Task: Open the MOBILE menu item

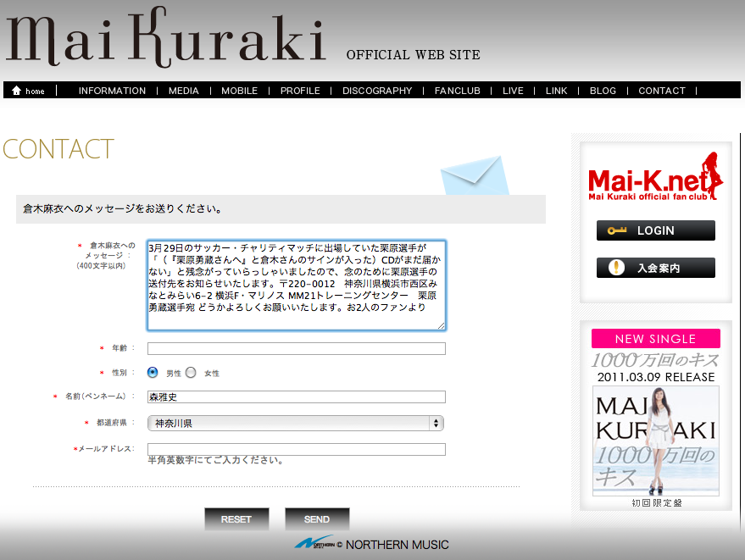Action: coord(240,91)
